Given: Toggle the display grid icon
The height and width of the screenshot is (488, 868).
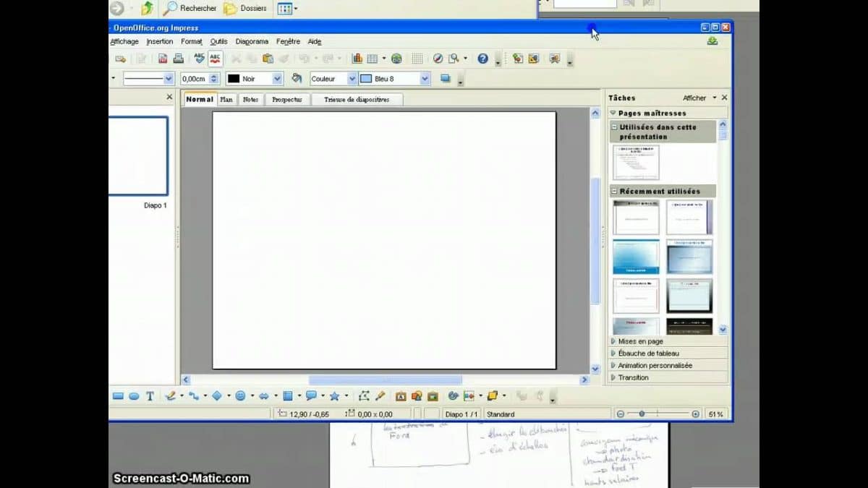Looking at the screenshot, I should (x=417, y=59).
